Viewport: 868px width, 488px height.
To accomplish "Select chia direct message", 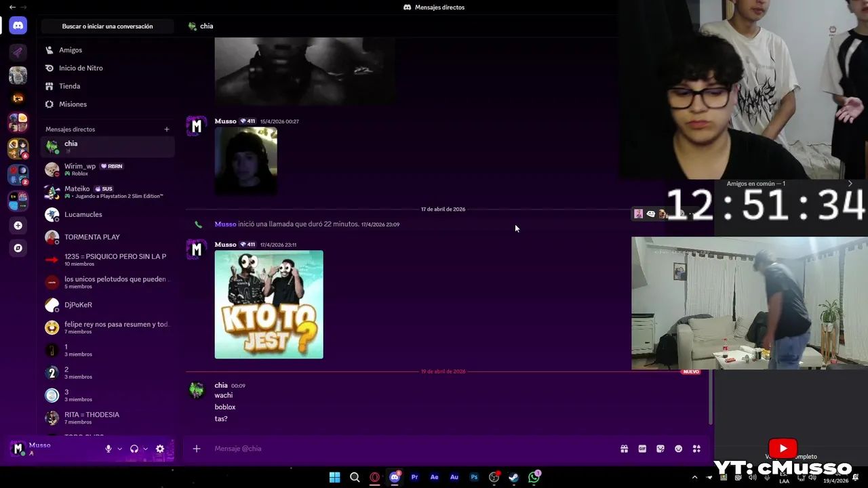I will [x=107, y=146].
